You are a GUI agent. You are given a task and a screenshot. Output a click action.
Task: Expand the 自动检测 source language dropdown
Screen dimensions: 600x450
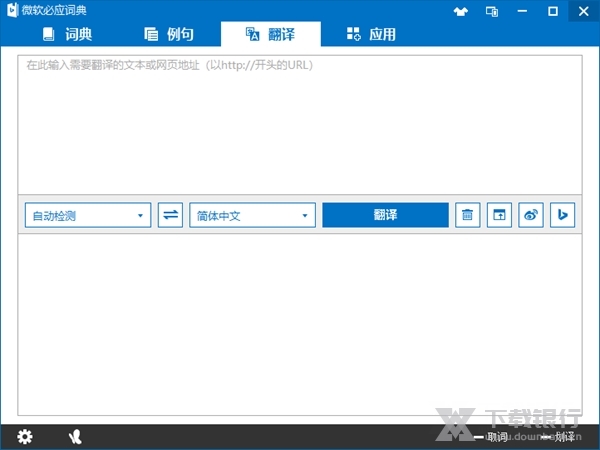click(88, 215)
